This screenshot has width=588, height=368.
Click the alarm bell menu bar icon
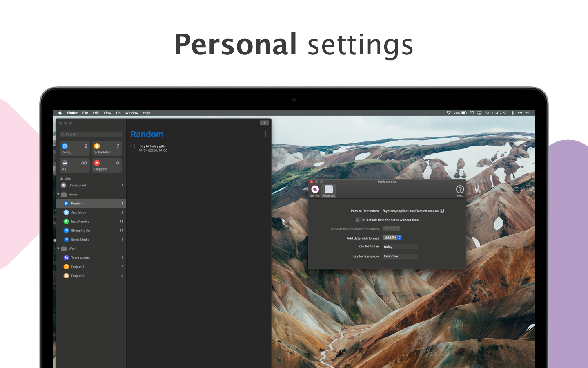tap(472, 113)
